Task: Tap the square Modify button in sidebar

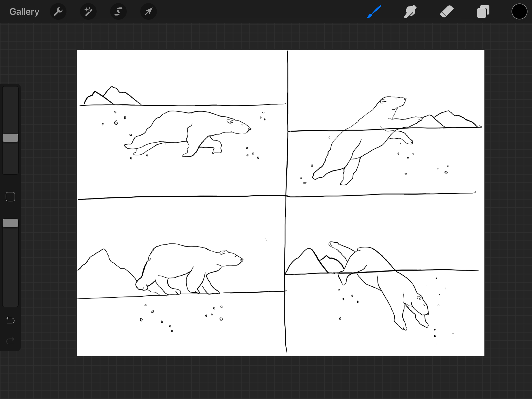Action: pos(10,197)
